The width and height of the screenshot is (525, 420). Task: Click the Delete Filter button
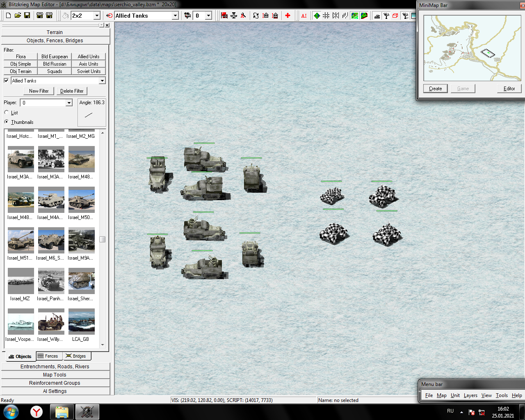[x=72, y=91]
